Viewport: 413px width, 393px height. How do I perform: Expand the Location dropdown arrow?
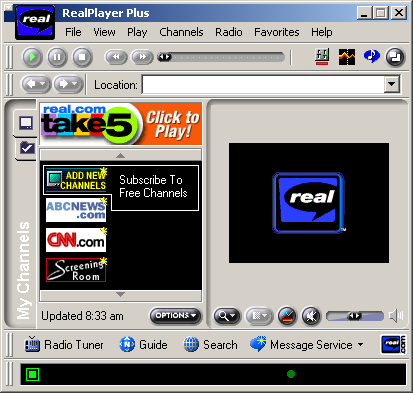coord(392,85)
